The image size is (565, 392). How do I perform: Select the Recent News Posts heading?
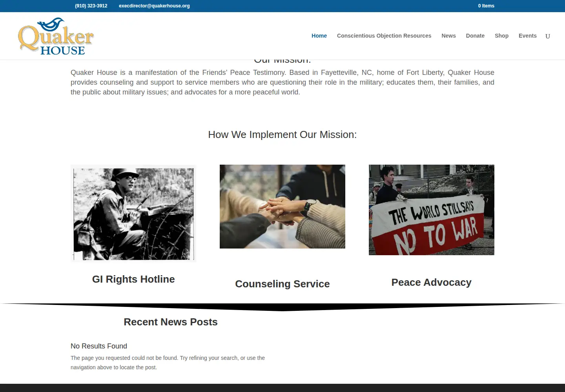pyautogui.click(x=171, y=322)
